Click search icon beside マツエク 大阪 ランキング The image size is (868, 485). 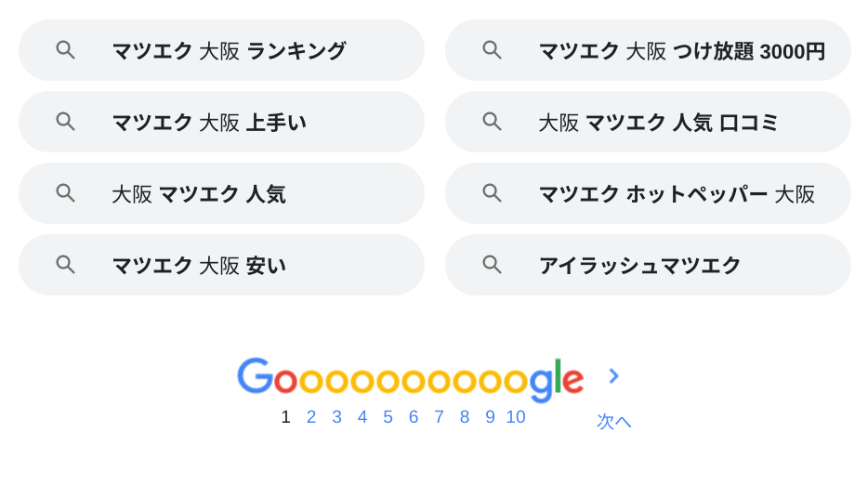[x=65, y=50]
